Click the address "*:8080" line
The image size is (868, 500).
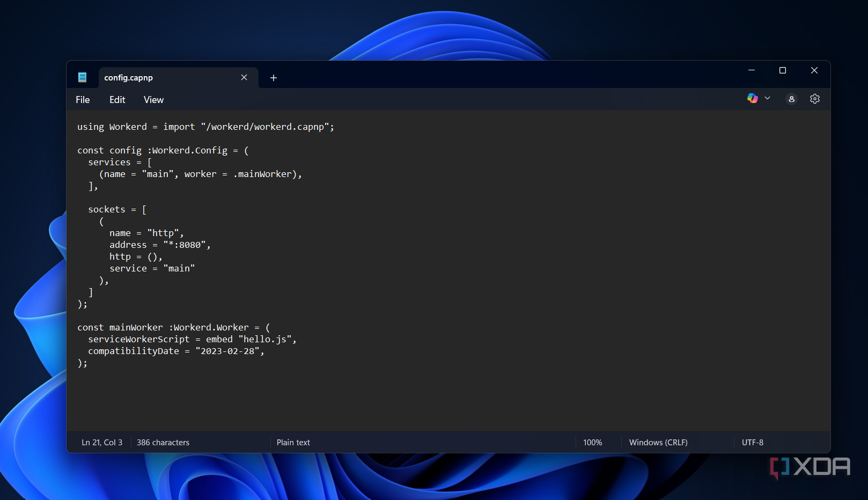pyautogui.click(x=160, y=245)
